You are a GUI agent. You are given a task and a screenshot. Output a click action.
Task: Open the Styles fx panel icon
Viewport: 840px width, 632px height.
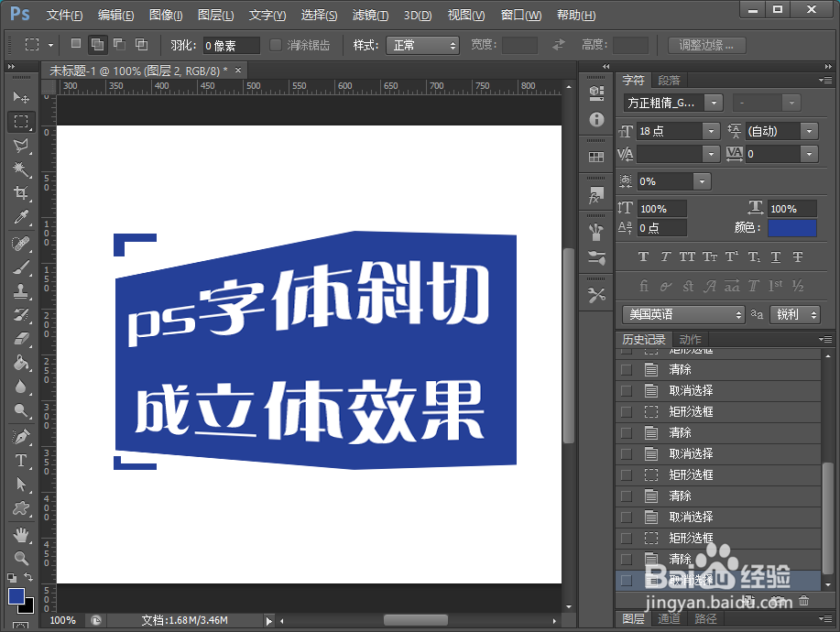click(x=596, y=195)
